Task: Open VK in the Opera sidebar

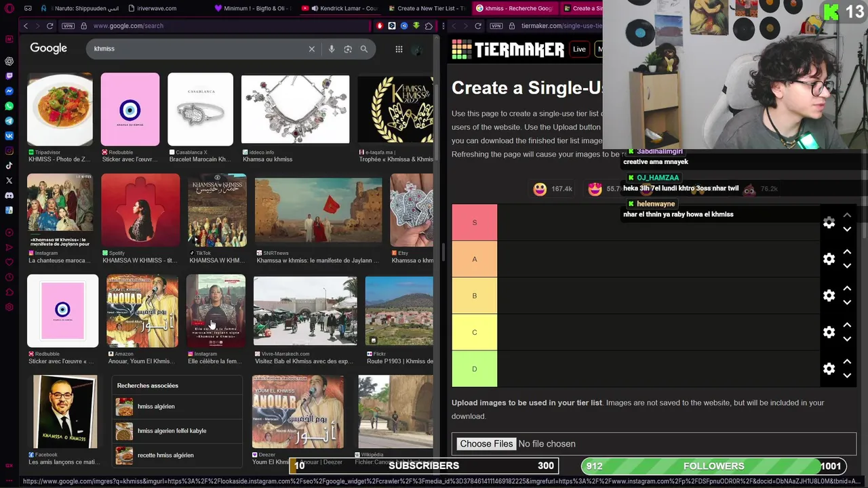Action: (9, 136)
